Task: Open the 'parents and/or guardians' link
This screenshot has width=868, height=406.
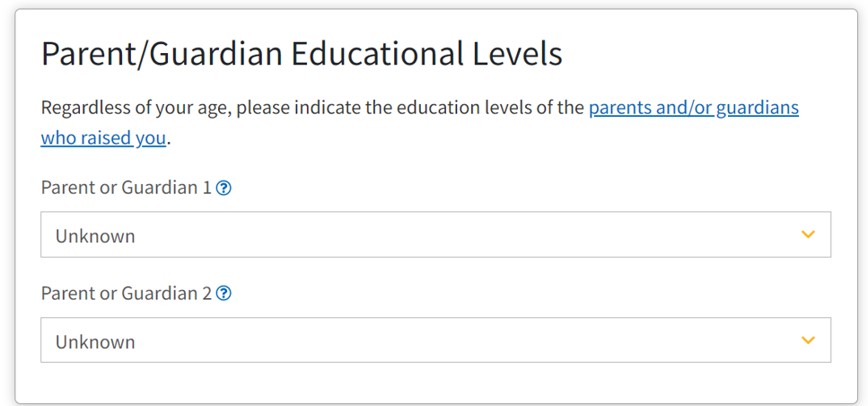Action: pos(694,108)
